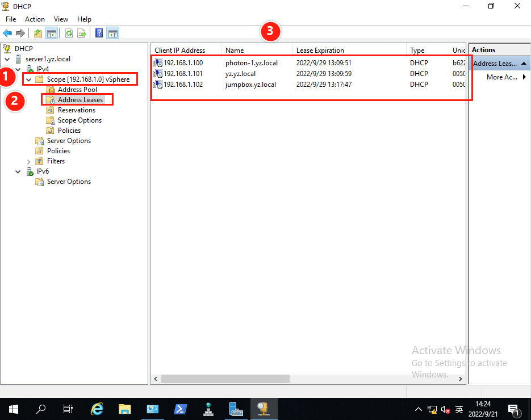The image size is (531, 420).
Task: Click the Export List toolbar icon
Action: (x=82, y=33)
